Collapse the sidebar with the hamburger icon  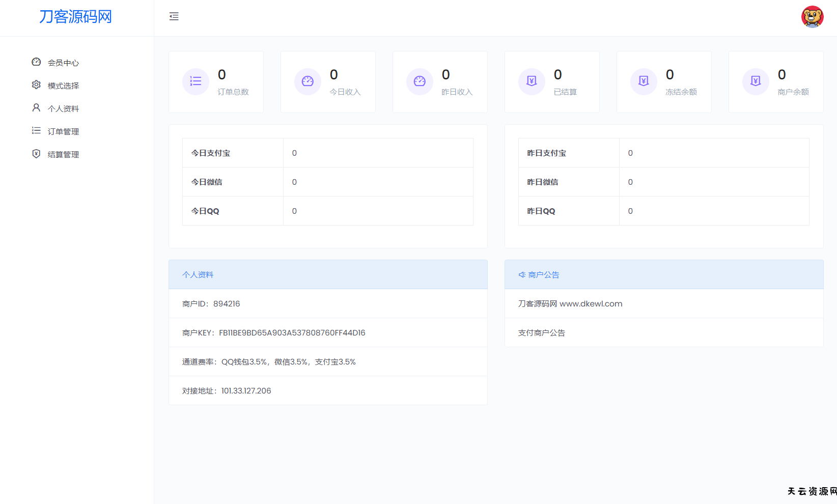click(x=174, y=17)
